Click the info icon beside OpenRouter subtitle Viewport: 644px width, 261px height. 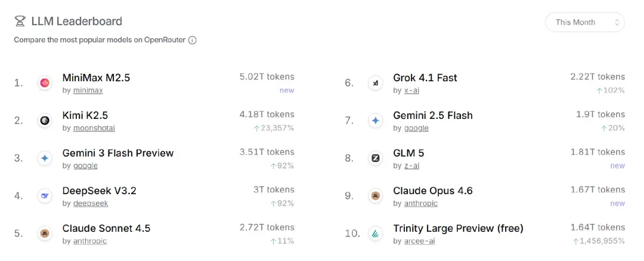[193, 41]
